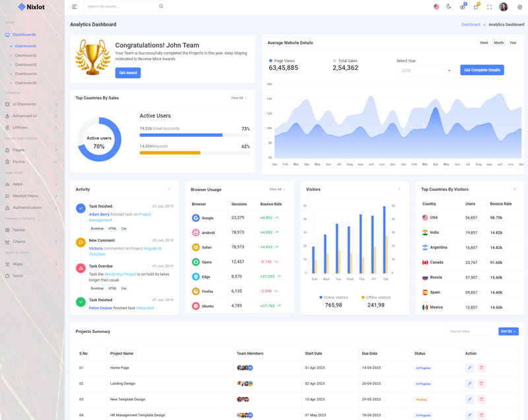Switch to dark mode via moon icon
Viewport: 528px width, 420px height.
click(449, 7)
